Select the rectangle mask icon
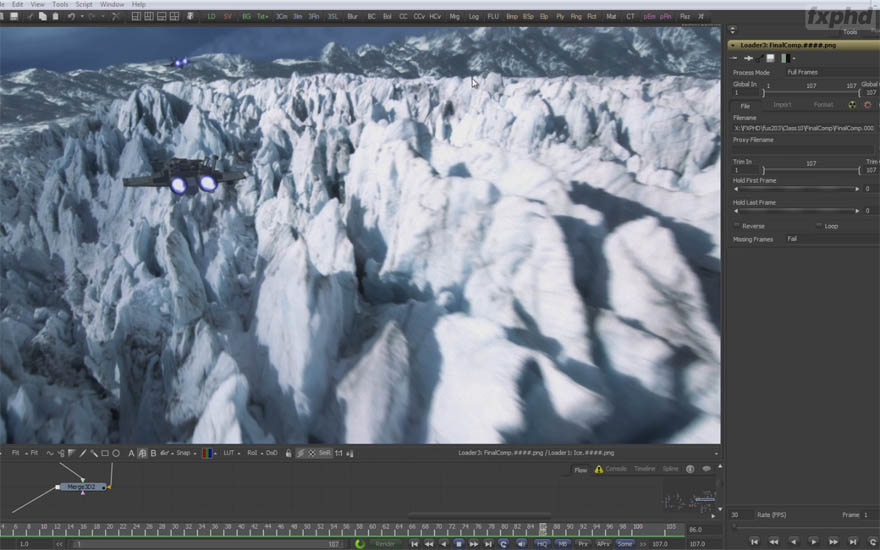The image size is (880, 550). pos(105,453)
